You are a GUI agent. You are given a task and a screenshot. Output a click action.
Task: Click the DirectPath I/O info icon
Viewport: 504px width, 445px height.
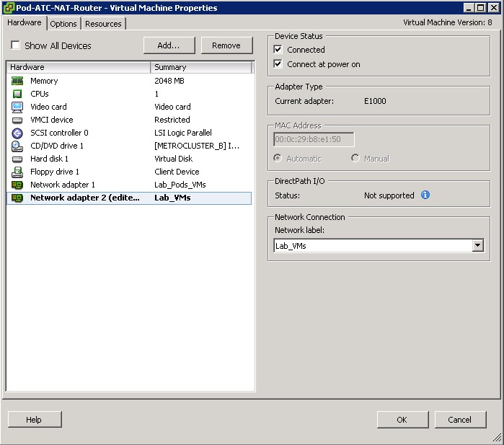pos(425,195)
